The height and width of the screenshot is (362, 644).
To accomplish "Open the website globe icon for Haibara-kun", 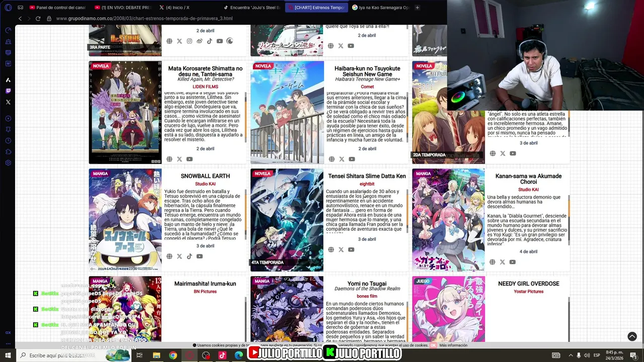I will click(x=331, y=159).
